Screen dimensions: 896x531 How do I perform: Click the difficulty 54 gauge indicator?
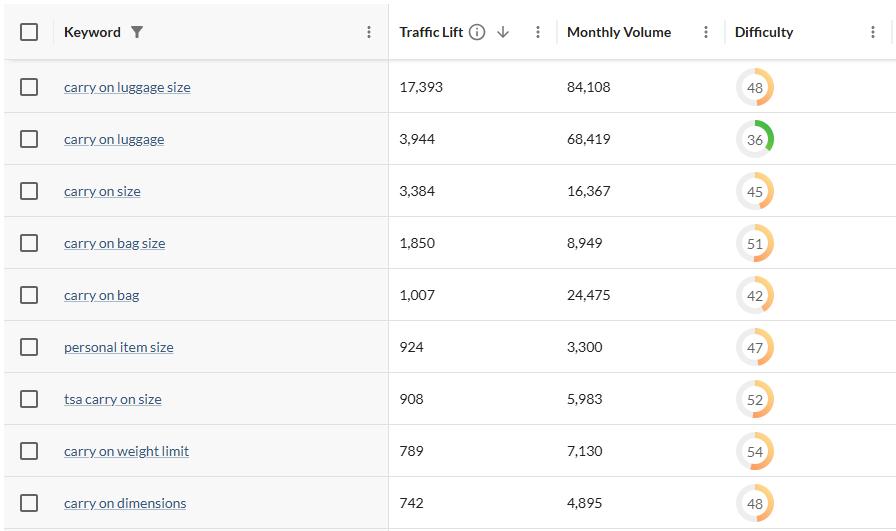click(x=755, y=451)
